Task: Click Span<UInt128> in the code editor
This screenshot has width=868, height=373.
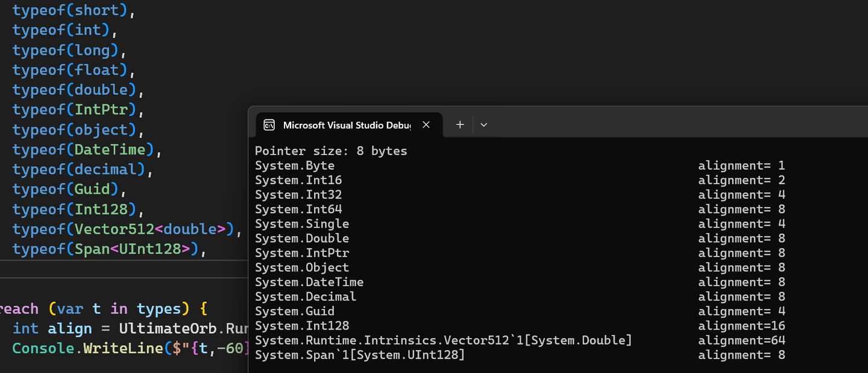Action: pyautogui.click(x=132, y=249)
